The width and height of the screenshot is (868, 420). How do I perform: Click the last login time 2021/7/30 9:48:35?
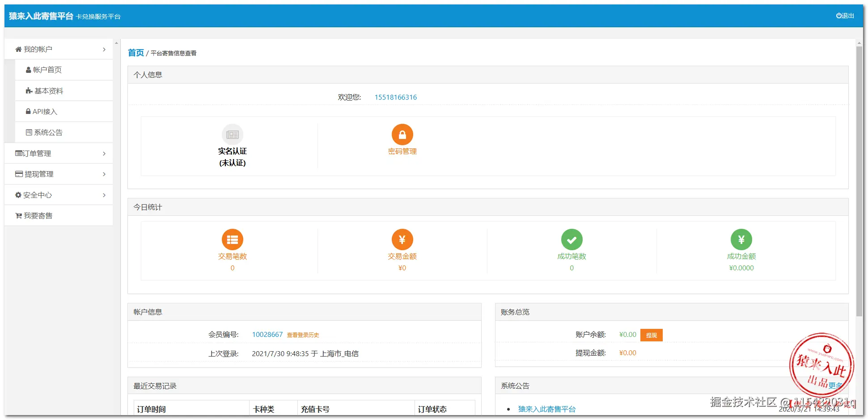[280, 354]
